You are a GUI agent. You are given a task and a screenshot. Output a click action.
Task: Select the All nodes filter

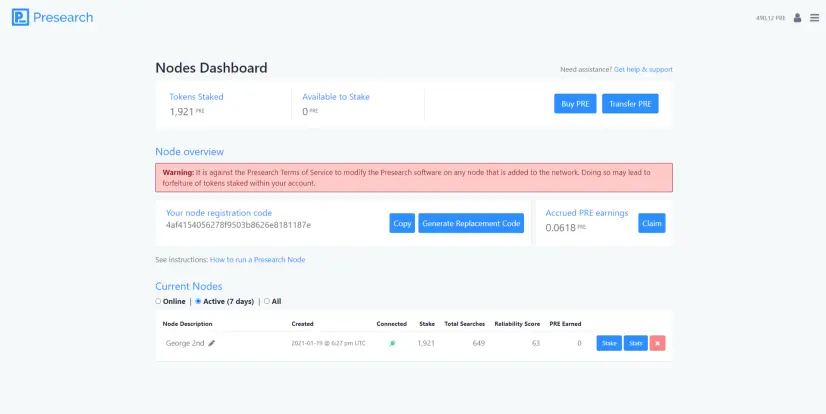coord(267,301)
